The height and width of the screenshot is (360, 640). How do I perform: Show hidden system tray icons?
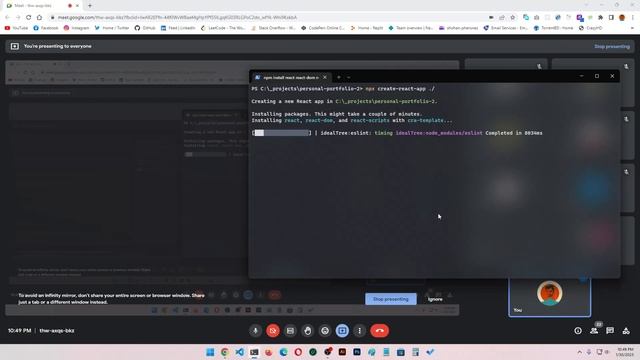pos(580,352)
